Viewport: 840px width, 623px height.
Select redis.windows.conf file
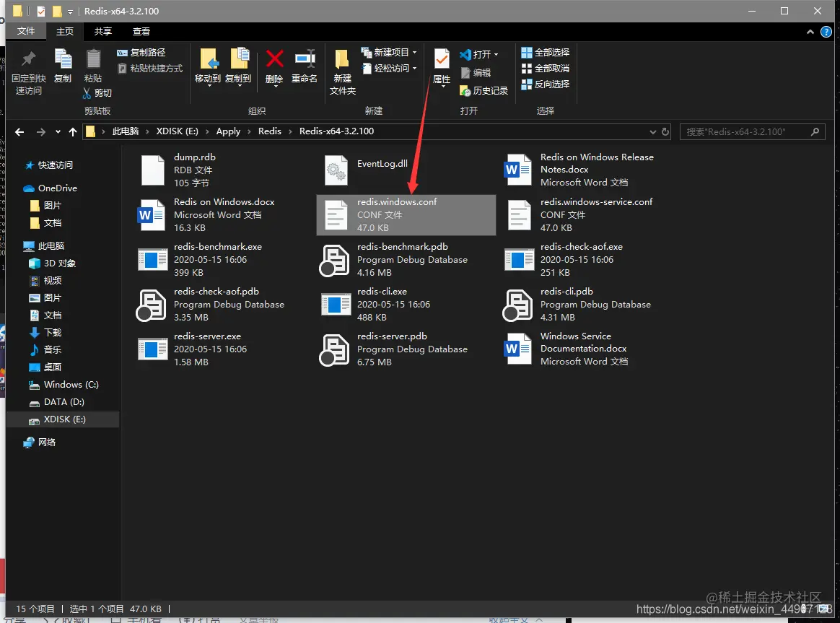[x=406, y=215]
